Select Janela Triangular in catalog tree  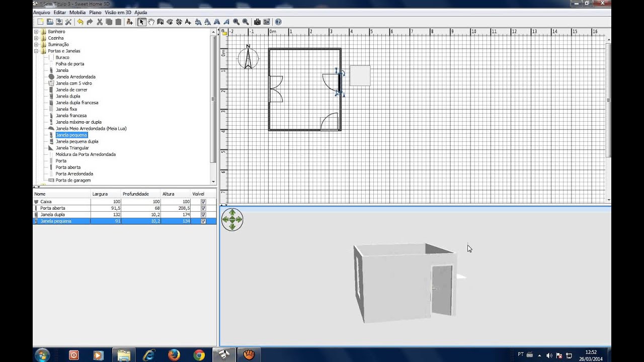(x=72, y=148)
